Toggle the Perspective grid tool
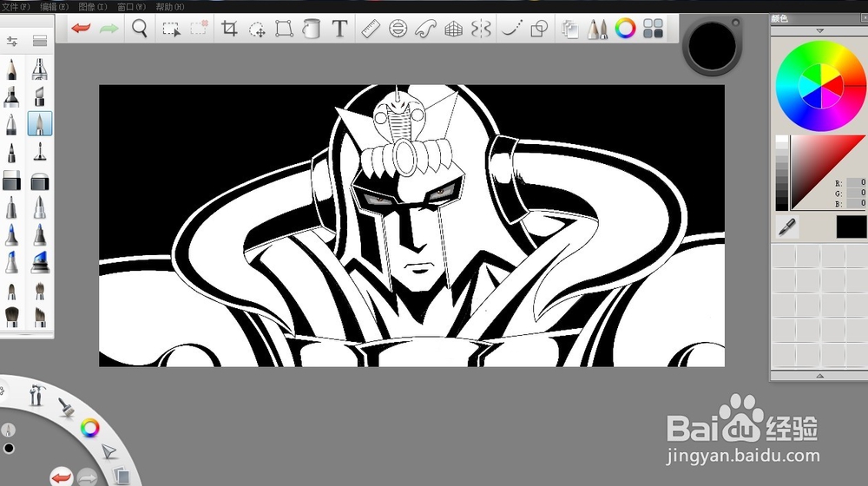The height and width of the screenshot is (486, 868). click(453, 29)
